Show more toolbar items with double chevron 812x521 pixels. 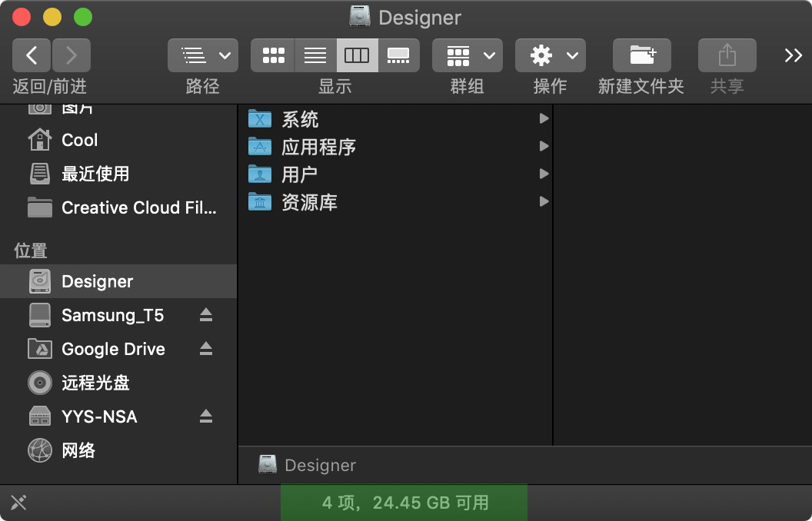pos(793,55)
